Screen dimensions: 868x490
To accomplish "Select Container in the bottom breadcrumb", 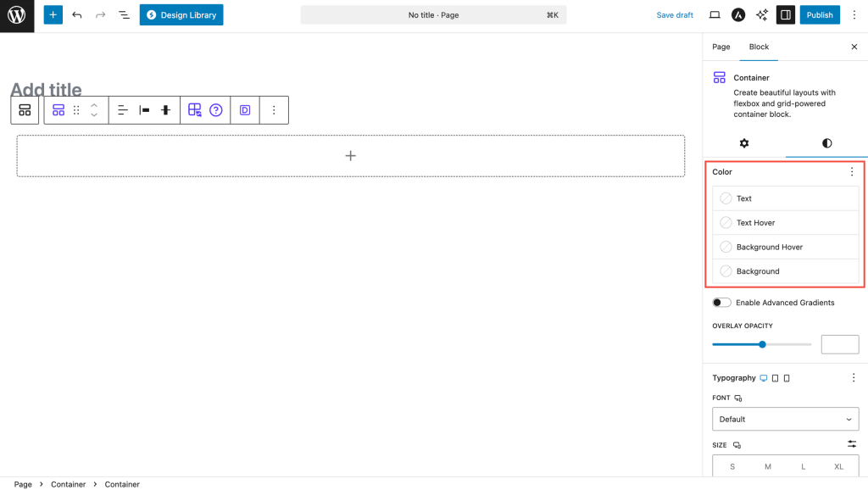I will [x=122, y=484].
